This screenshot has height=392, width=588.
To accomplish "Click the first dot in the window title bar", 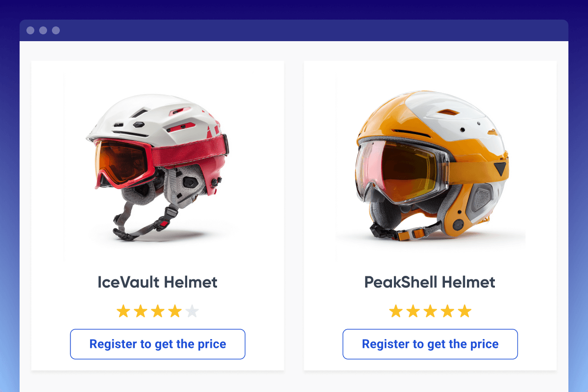I will click(x=30, y=30).
